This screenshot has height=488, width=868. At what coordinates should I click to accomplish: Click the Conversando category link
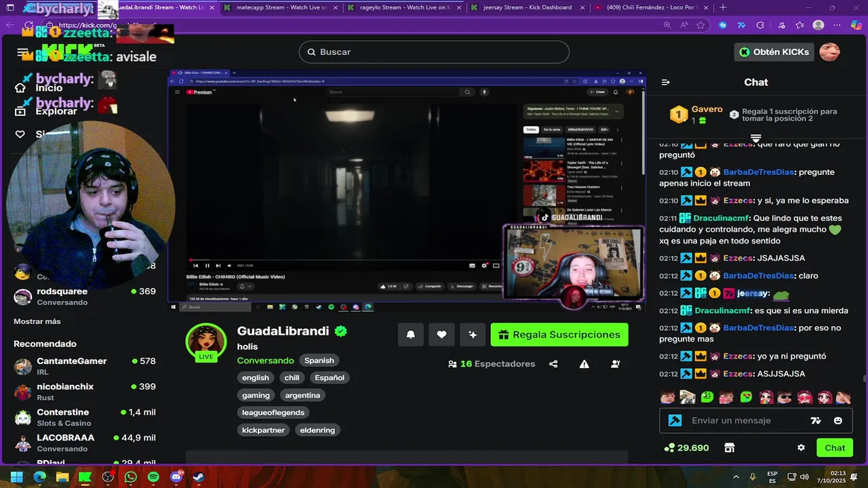[x=265, y=361]
